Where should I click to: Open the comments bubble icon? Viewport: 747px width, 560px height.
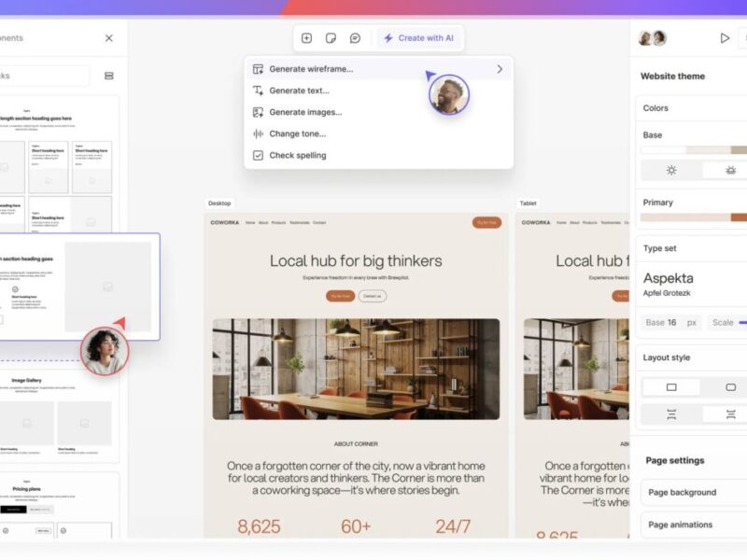[x=355, y=38]
